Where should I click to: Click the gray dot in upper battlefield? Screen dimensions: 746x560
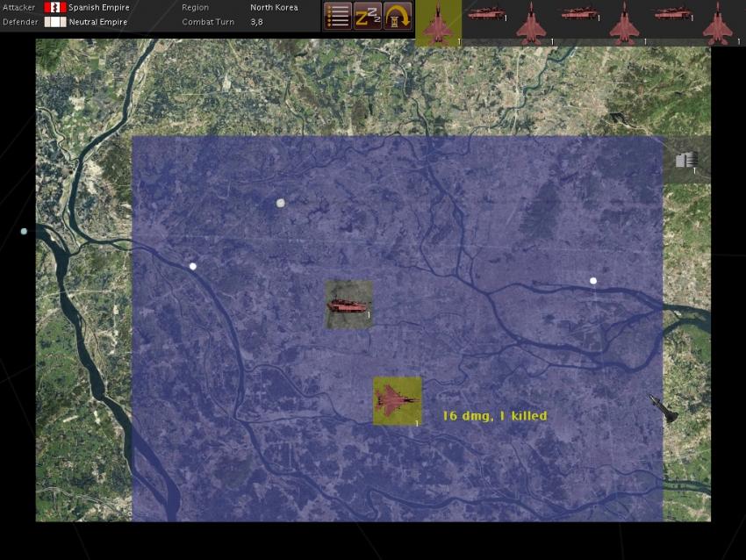coord(281,203)
